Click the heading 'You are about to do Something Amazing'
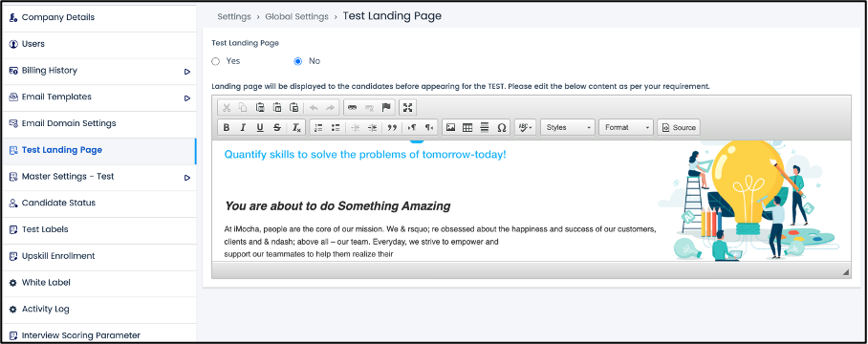Image resolution: width=868 pixels, height=344 pixels. pos(337,206)
